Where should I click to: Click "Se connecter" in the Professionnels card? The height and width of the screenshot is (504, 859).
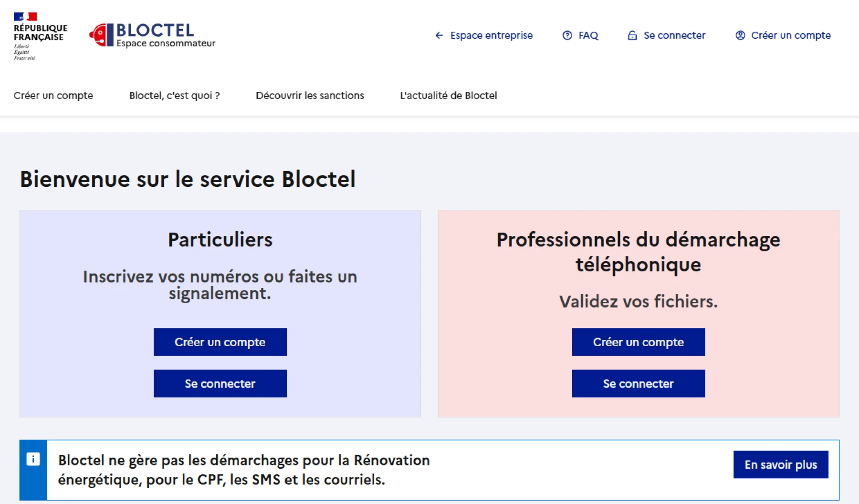point(638,383)
